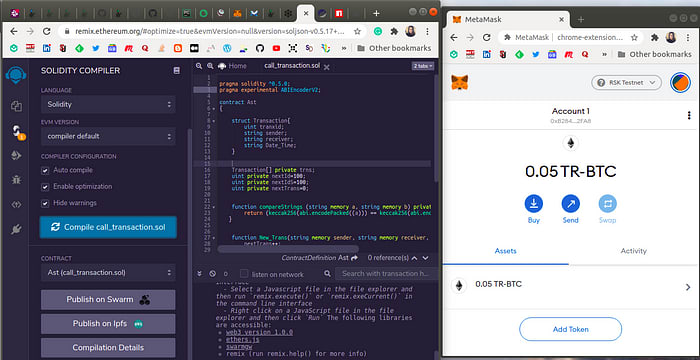Disable the Auto compile checkbox
Viewport: 700px width, 360px height.
click(45, 170)
